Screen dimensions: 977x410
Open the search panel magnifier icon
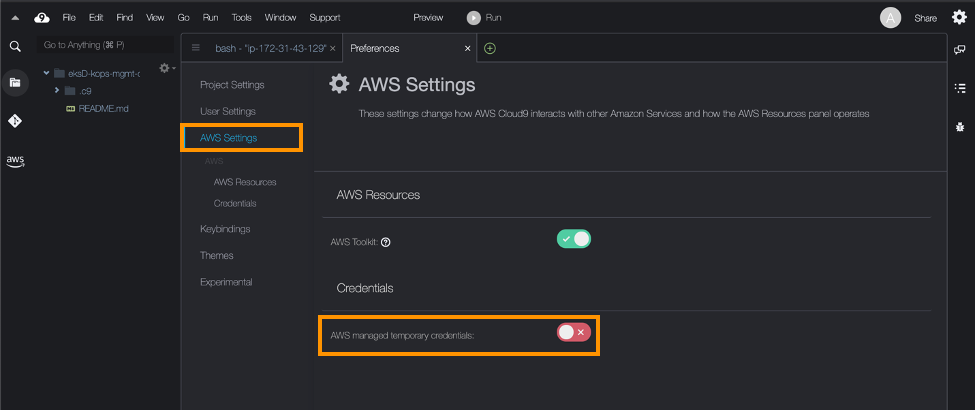point(15,46)
